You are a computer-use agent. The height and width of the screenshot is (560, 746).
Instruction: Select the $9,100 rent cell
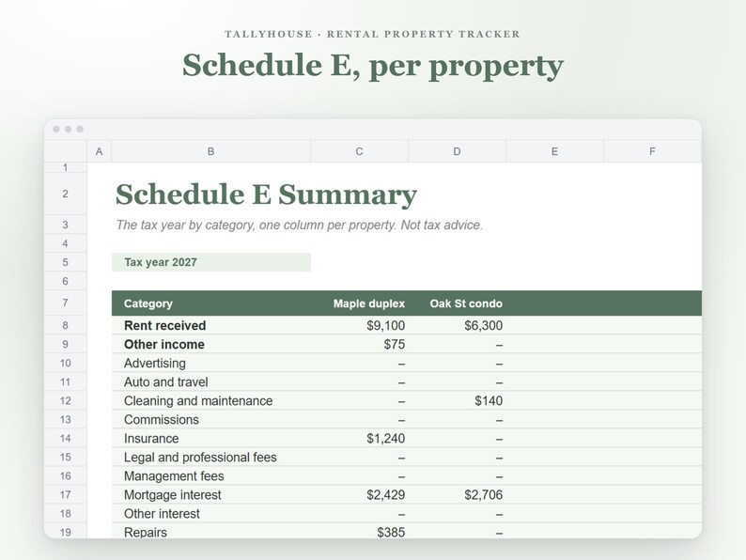tap(359, 325)
